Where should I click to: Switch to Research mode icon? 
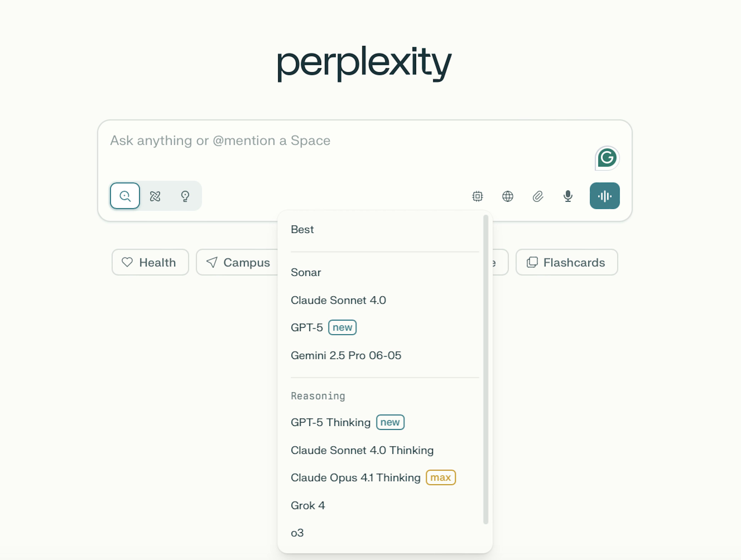click(x=155, y=196)
